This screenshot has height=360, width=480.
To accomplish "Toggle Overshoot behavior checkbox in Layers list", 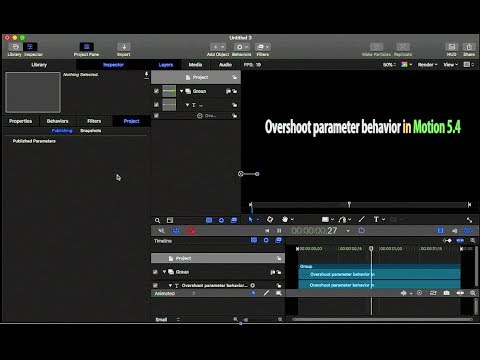I will click(x=156, y=116).
